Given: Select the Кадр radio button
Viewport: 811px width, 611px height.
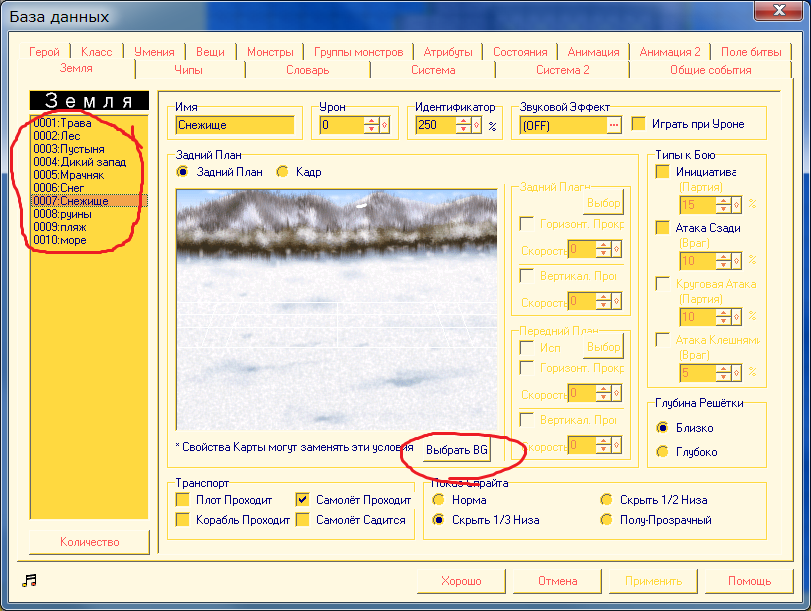Looking at the screenshot, I should click(283, 172).
